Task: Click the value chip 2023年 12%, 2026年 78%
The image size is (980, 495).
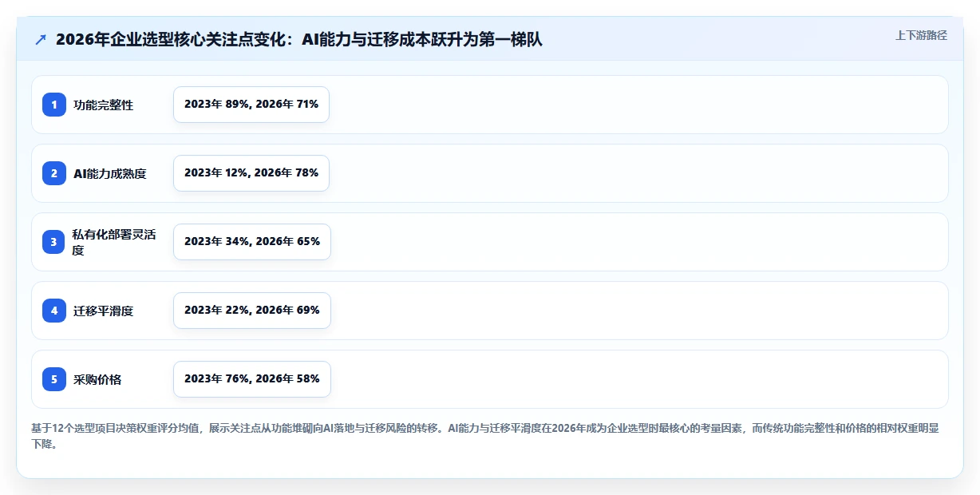Action: tap(251, 173)
